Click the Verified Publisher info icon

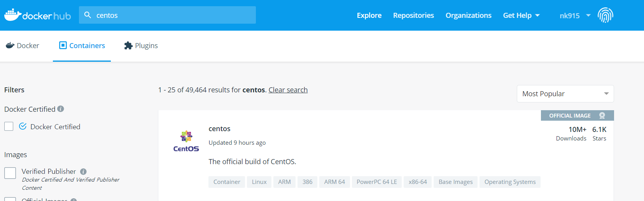click(x=83, y=172)
